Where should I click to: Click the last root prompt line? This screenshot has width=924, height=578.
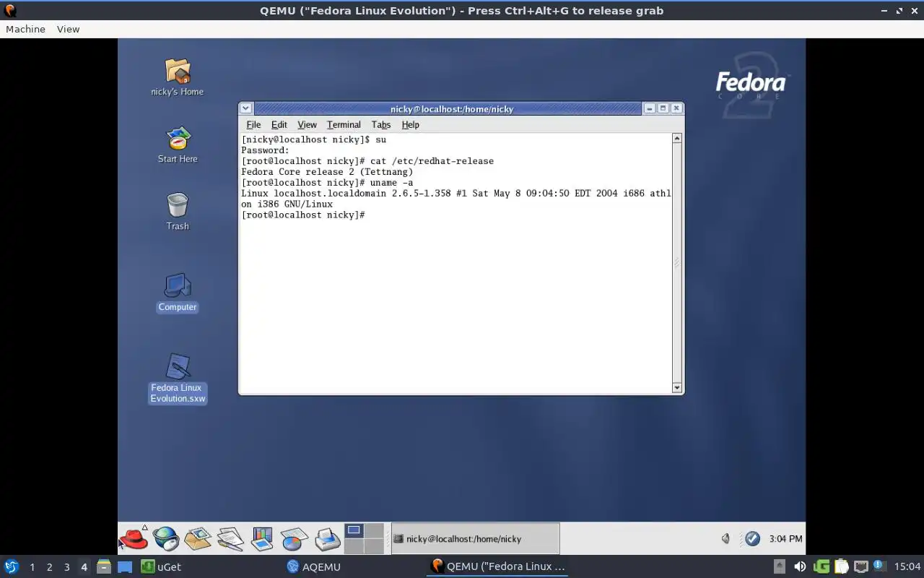303,215
